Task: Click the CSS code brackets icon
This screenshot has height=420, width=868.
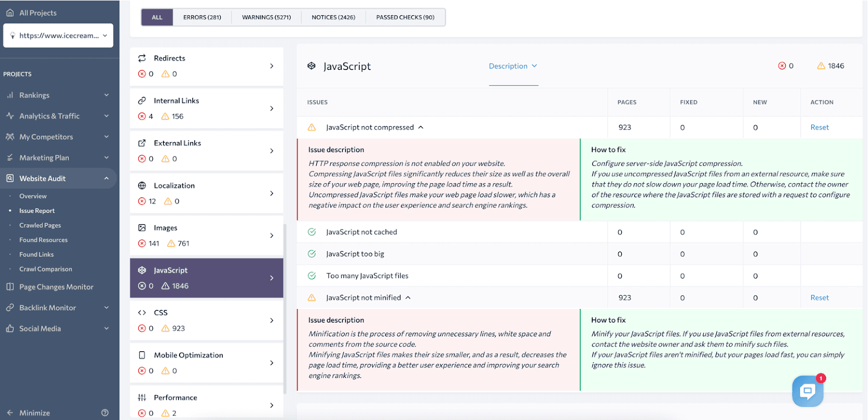Action: [142, 313]
